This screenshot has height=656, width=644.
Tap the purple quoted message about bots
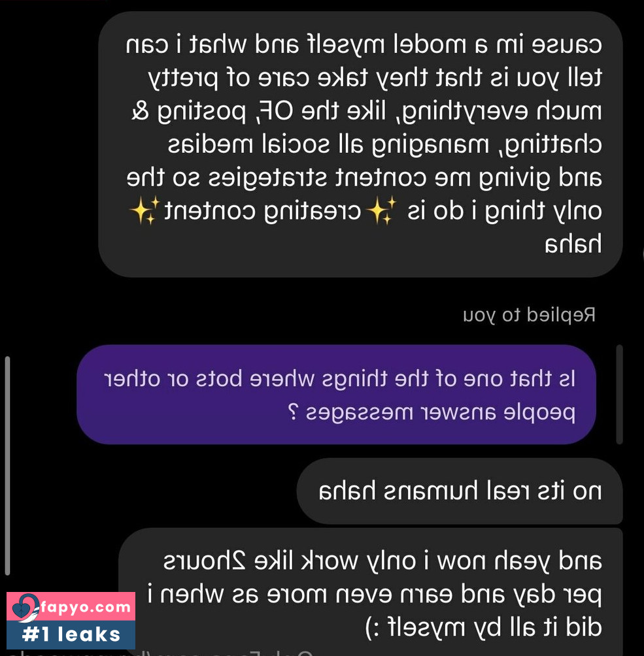tap(336, 395)
